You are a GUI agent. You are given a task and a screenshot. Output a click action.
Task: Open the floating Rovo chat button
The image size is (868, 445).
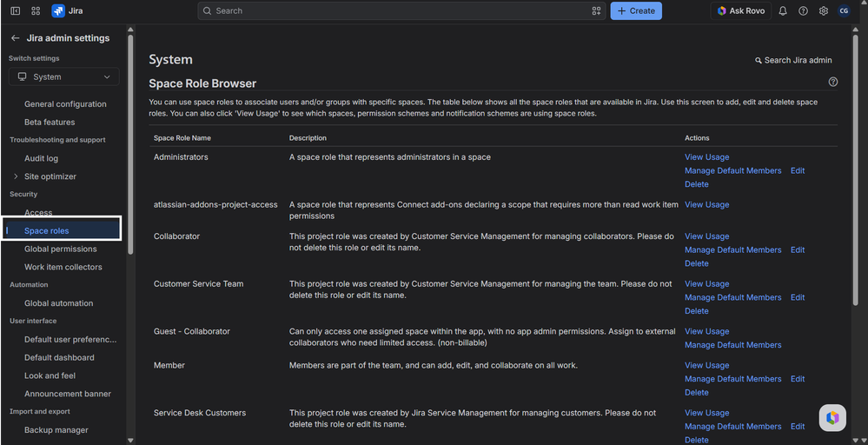tap(832, 418)
